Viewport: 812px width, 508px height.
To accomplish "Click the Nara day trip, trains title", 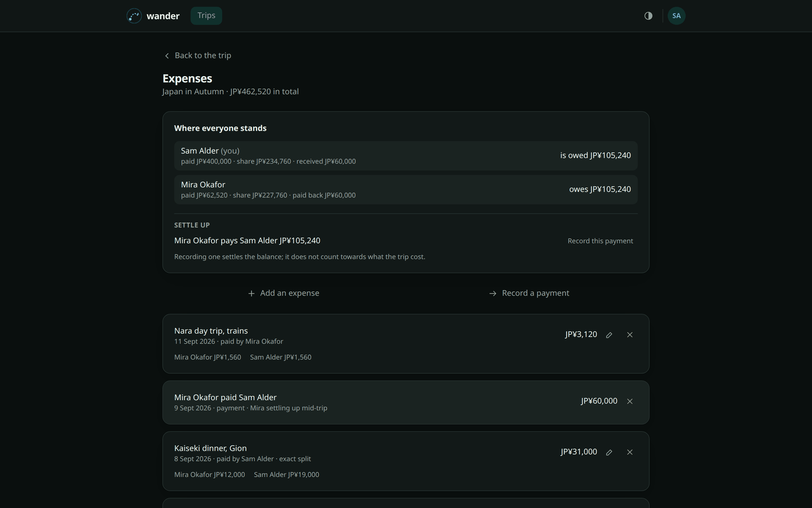I will 211,331.
